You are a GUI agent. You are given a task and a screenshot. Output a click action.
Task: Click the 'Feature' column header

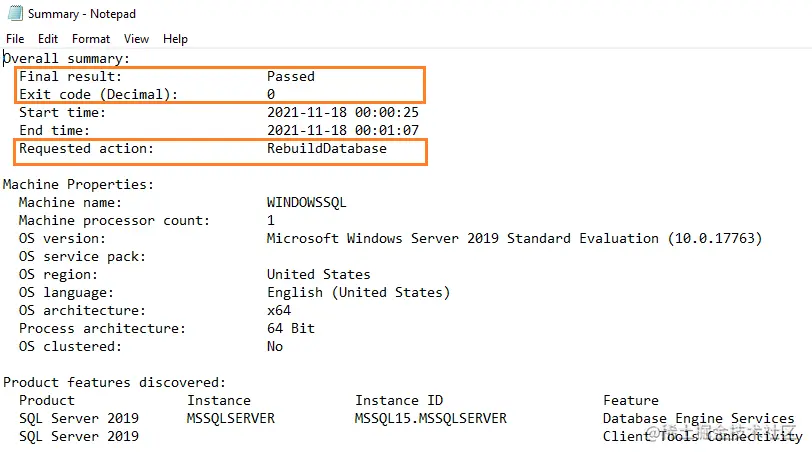(631, 401)
